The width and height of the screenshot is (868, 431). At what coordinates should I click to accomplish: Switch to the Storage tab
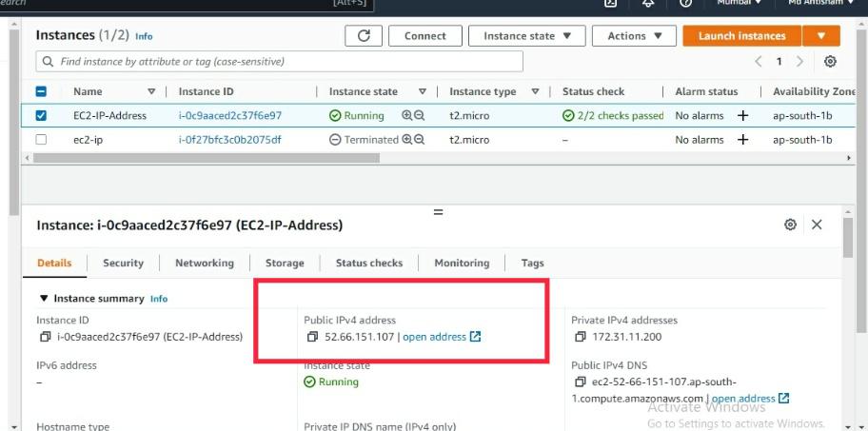point(285,264)
